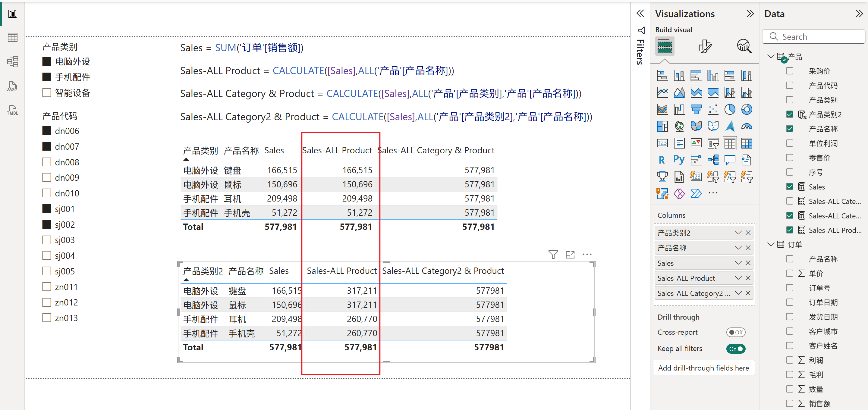The height and width of the screenshot is (410, 868).
Task: Switch to Analytics tab
Action: point(744,46)
